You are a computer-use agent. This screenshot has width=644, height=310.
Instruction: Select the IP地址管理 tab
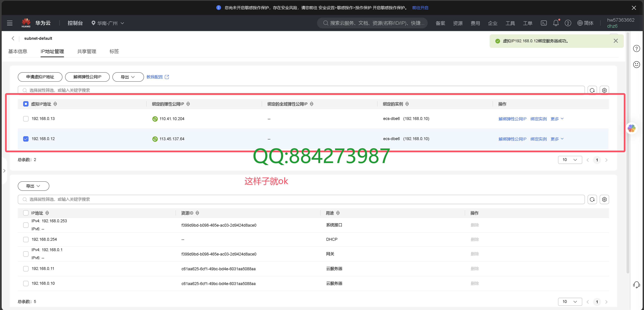click(x=52, y=51)
